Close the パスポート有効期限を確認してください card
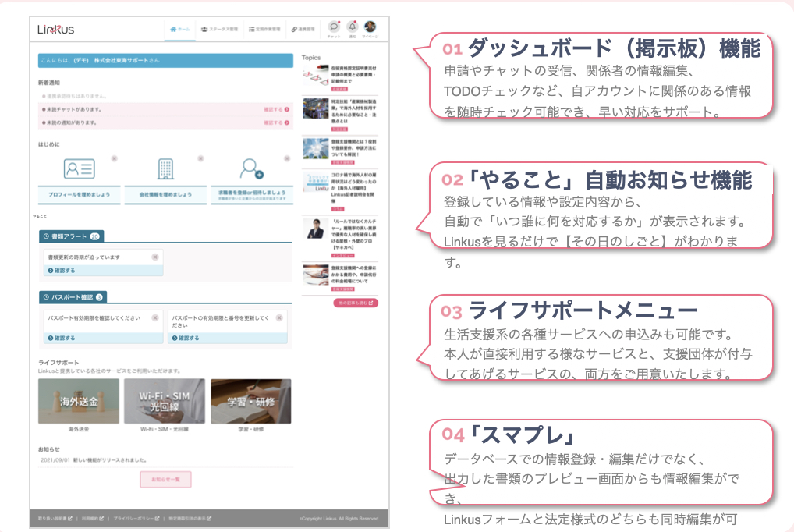The height and width of the screenshot is (532, 794). (x=154, y=318)
